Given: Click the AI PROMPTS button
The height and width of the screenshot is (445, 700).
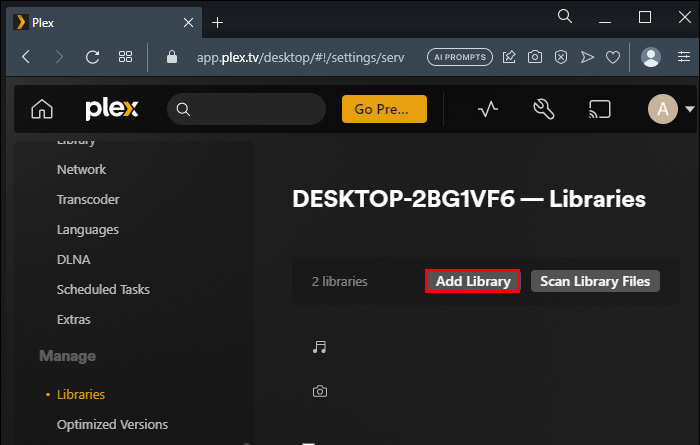Looking at the screenshot, I should pos(460,57).
